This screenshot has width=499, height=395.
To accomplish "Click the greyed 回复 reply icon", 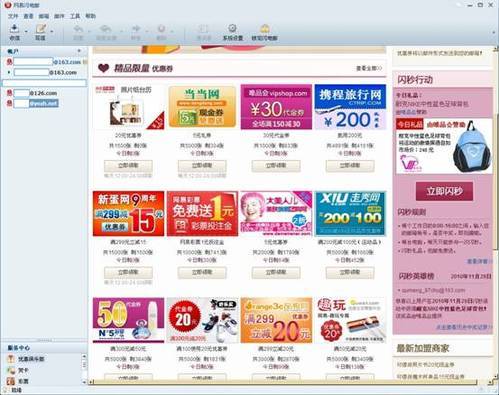I will 78,29.
